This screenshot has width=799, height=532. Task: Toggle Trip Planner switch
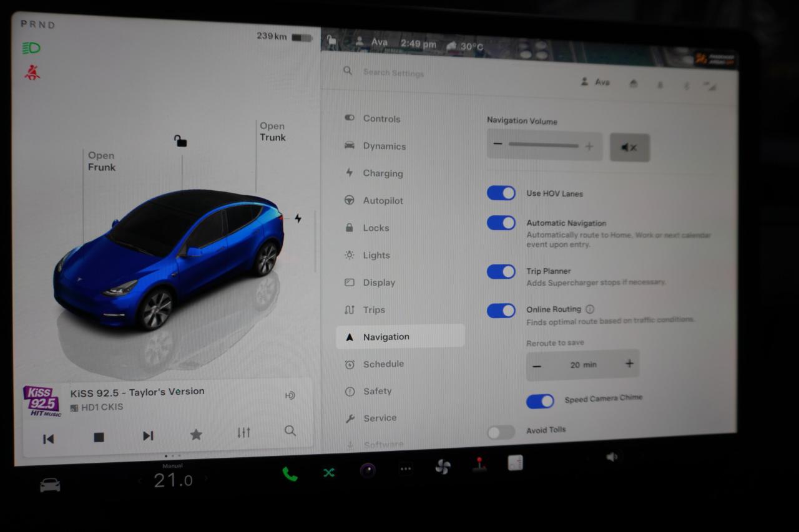pyautogui.click(x=501, y=271)
